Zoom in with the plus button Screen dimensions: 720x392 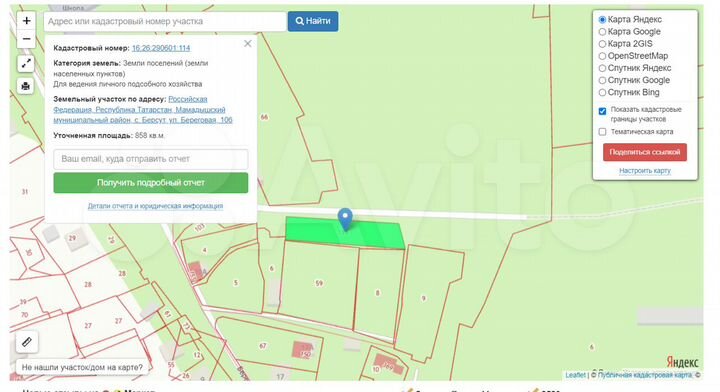pyautogui.click(x=26, y=21)
